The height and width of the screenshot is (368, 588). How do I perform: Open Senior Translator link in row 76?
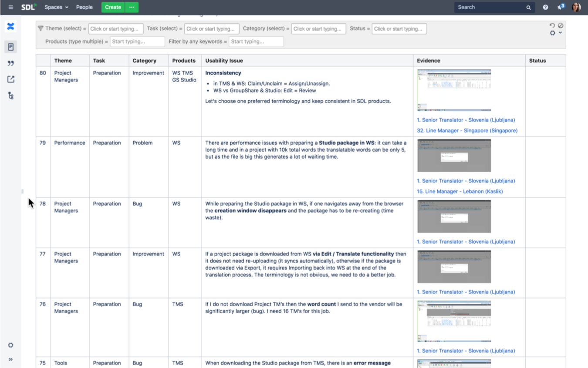[466, 351]
